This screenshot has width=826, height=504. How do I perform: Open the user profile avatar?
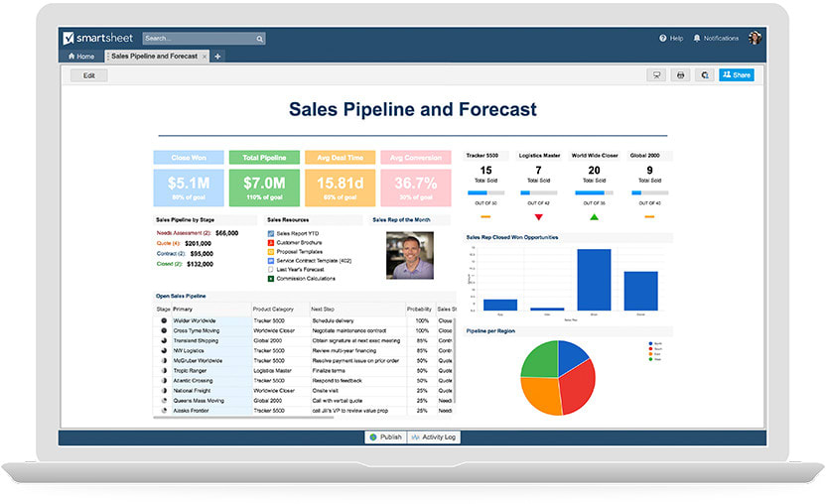click(x=755, y=38)
